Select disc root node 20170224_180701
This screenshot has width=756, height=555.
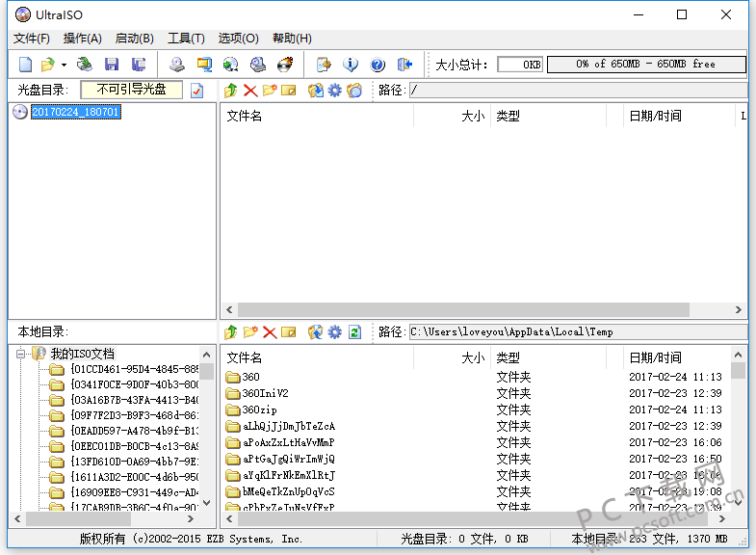76,112
